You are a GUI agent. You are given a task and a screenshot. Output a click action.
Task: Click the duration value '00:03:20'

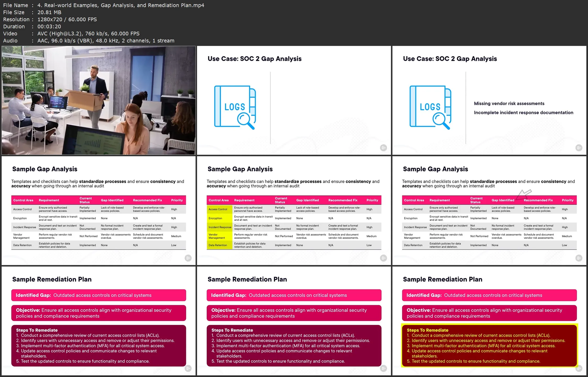(49, 26)
